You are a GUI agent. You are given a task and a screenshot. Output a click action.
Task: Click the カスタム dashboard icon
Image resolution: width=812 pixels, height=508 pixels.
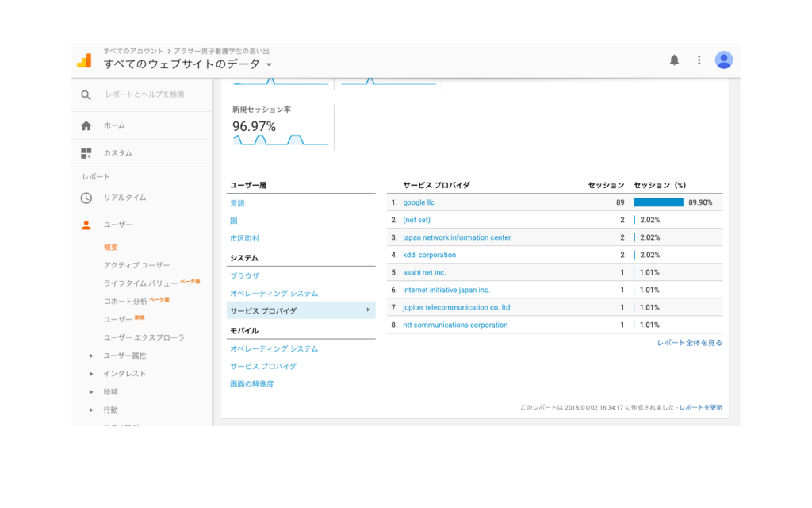86,153
